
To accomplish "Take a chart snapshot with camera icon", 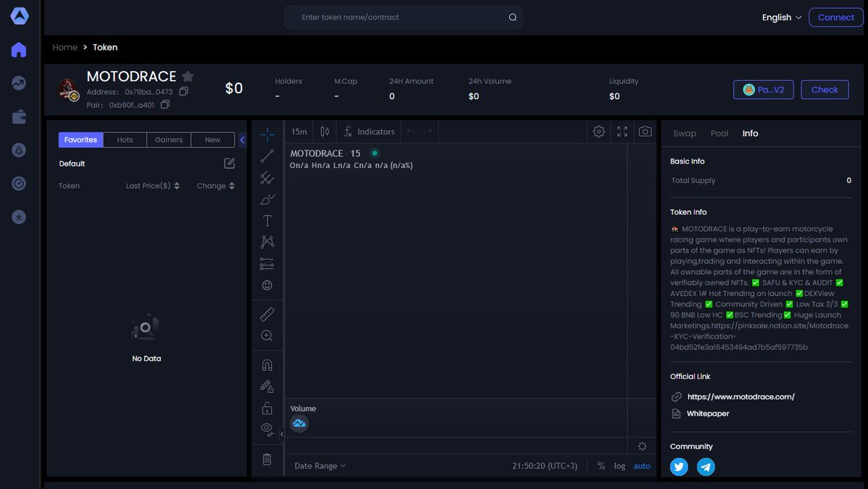I will [645, 132].
